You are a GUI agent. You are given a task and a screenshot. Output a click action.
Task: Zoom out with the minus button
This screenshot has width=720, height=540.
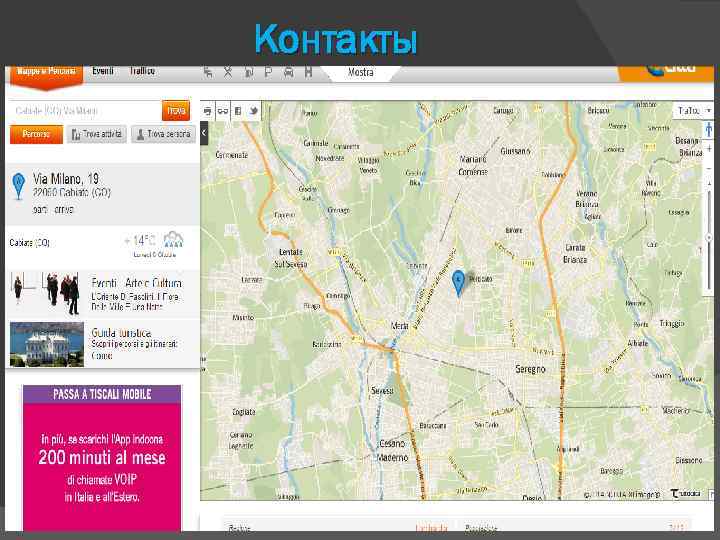coord(709,169)
